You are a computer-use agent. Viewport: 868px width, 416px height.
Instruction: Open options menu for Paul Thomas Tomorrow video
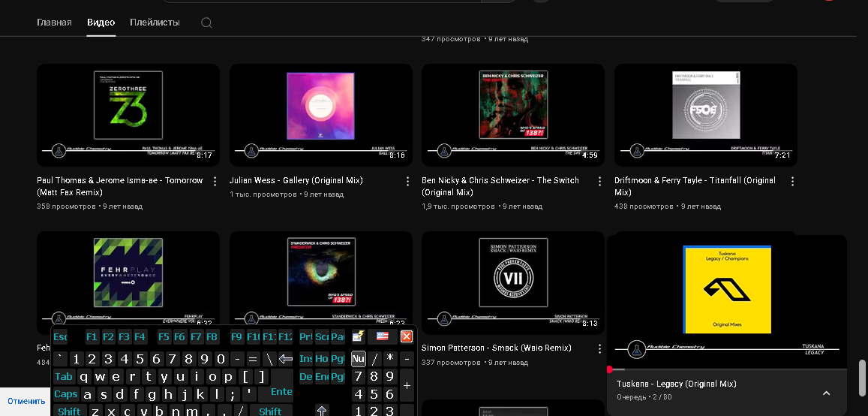pyautogui.click(x=215, y=181)
